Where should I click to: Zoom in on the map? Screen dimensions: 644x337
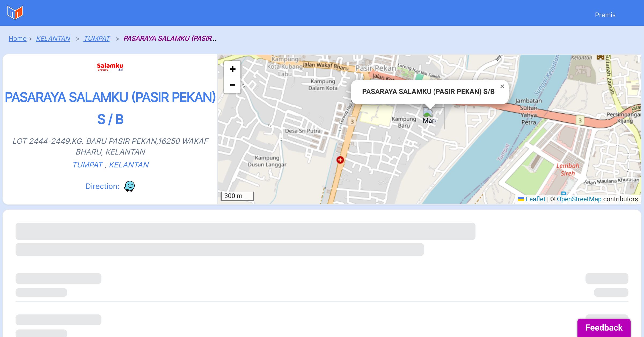(232, 69)
